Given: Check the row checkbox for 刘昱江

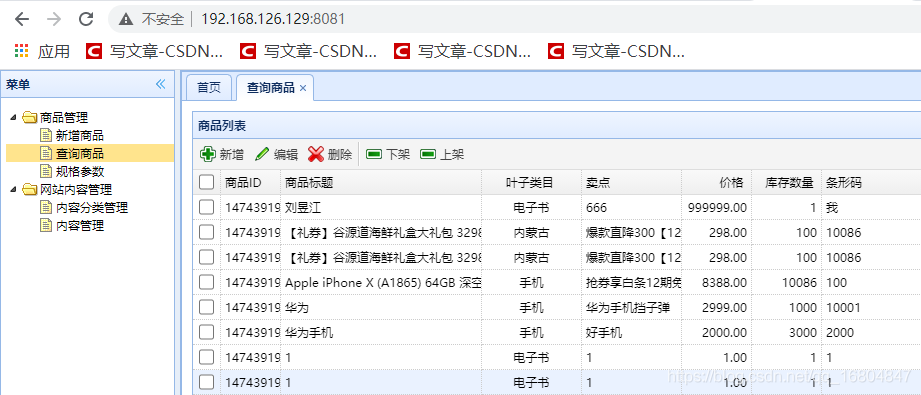Looking at the screenshot, I should [206, 207].
